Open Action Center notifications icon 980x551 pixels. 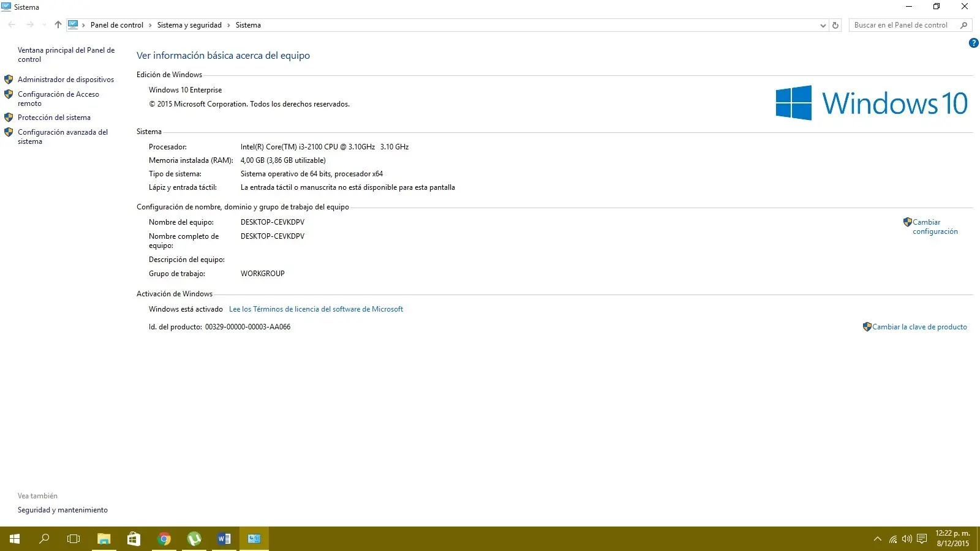(x=922, y=539)
